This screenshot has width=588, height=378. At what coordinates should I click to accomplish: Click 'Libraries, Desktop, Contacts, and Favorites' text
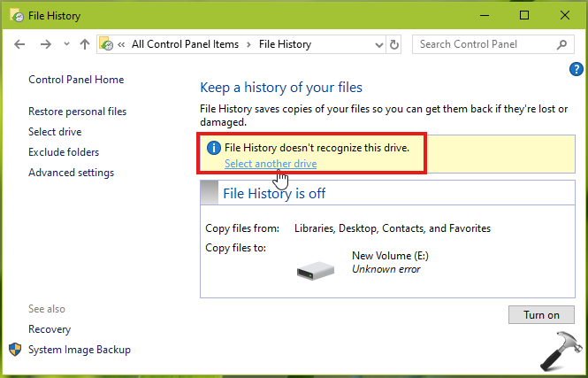pyautogui.click(x=393, y=228)
